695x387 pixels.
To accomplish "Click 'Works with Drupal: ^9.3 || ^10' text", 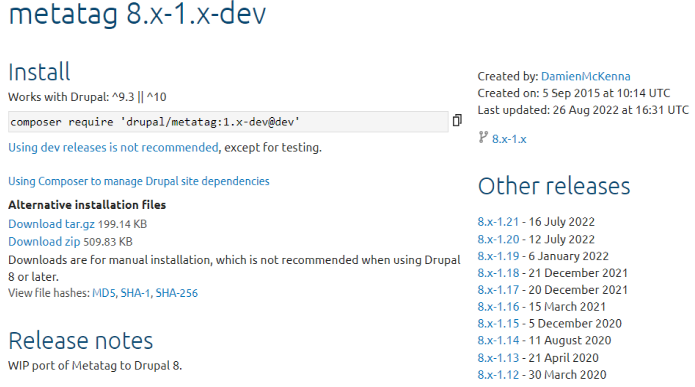I will [87, 97].
